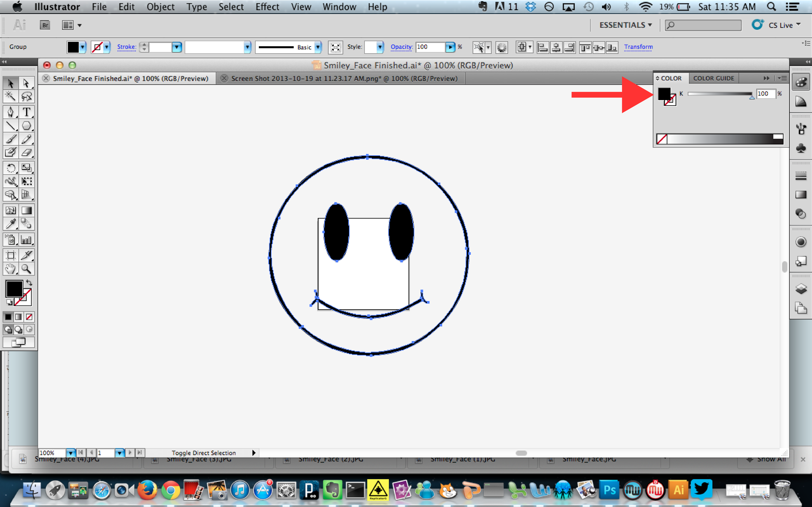Open Transform options from control bar
812x507 pixels.
pos(639,47)
